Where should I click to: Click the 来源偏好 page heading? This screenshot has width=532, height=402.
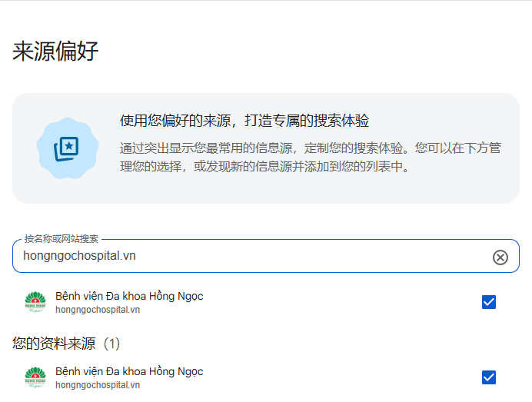click(55, 51)
